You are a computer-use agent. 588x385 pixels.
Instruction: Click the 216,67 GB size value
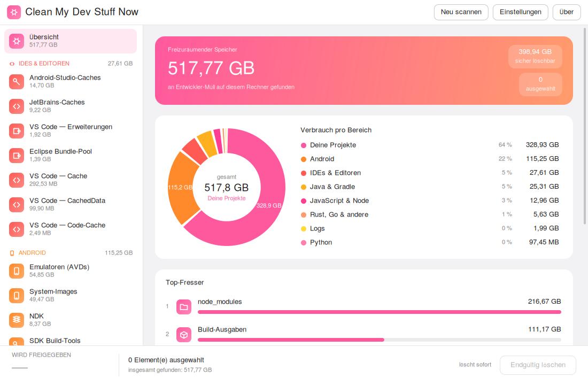(544, 302)
